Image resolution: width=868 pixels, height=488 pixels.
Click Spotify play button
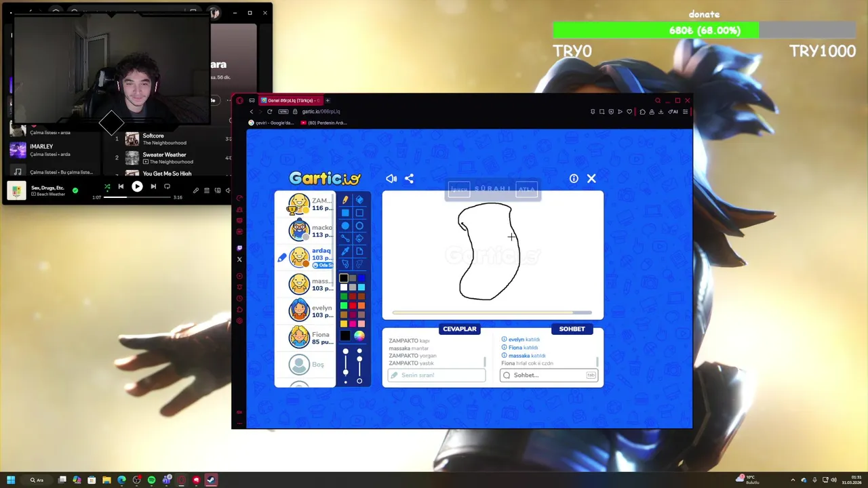tap(137, 186)
